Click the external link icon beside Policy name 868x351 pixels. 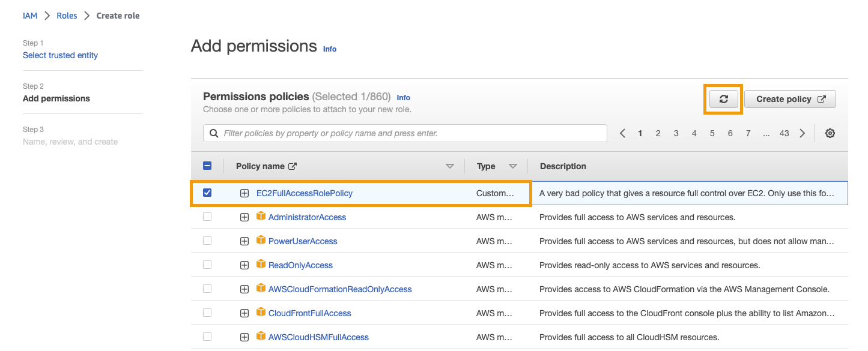[293, 166]
